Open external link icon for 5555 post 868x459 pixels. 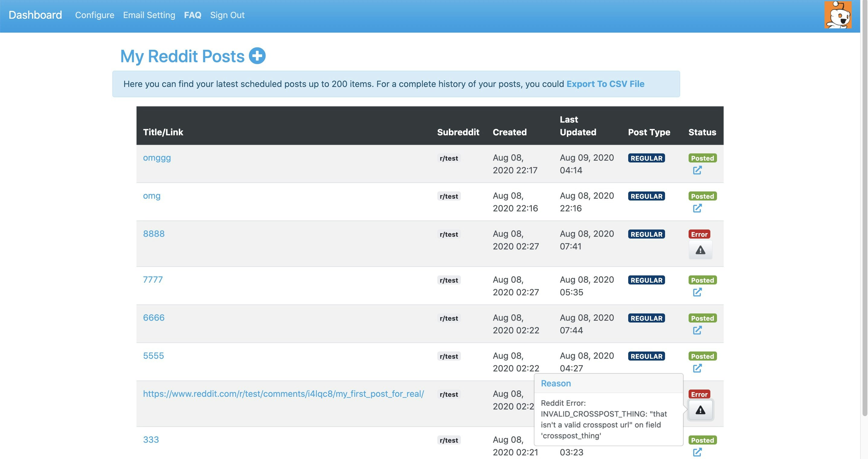(x=697, y=368)
